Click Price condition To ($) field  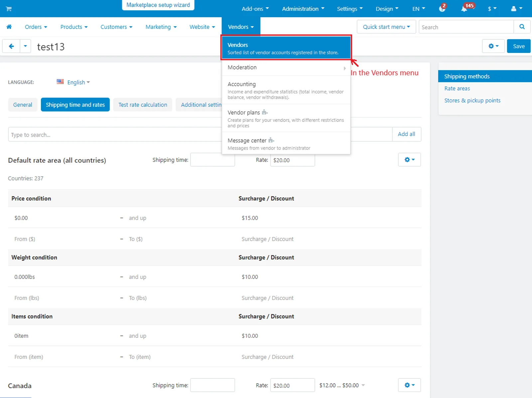(136, 239)
